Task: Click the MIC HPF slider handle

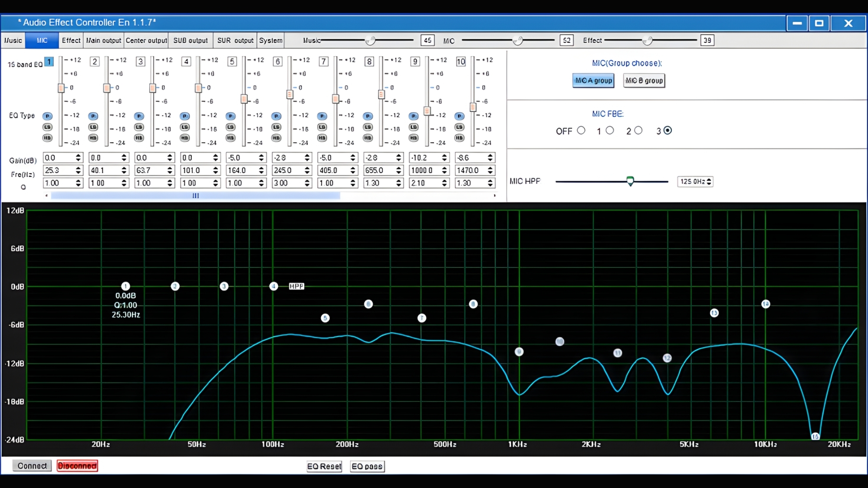Action: pos(630,181)
